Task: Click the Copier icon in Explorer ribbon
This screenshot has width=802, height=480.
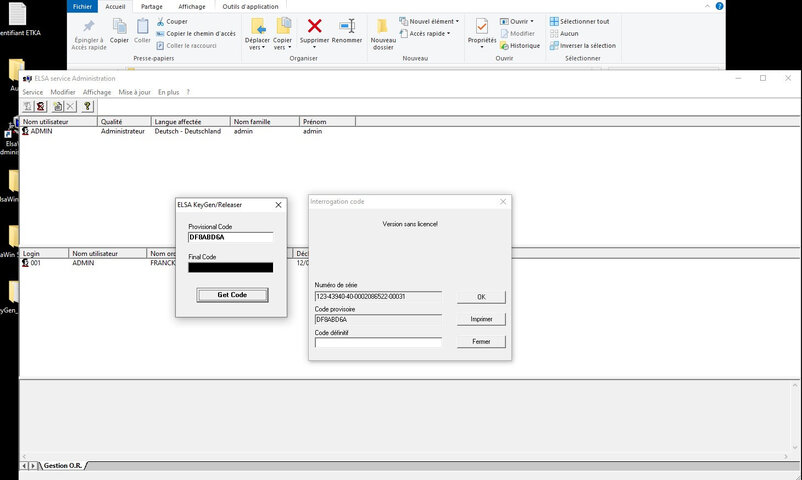Action: 119,27
